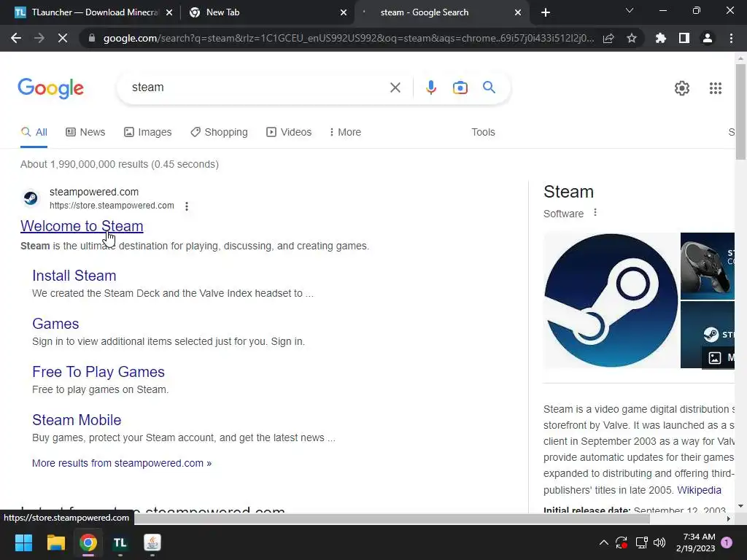The image size is (747, 560).
Task: Open TLauncher from the taskbar
Action: pos(120,542)
